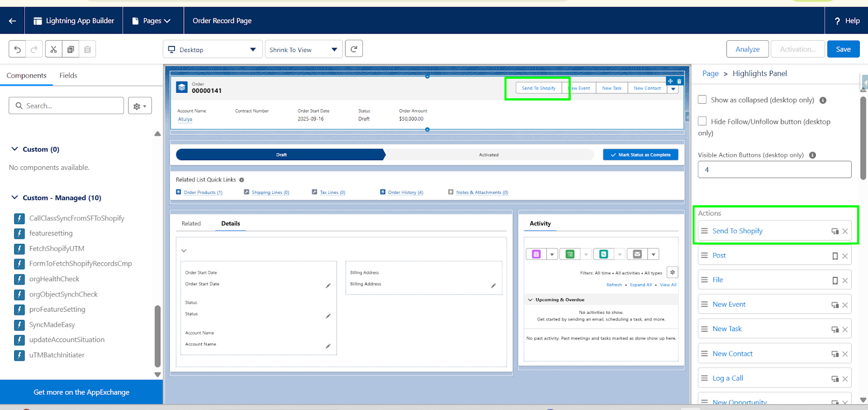Delete Highlights Panel using trash icon
868x410 pixels.
(679, 81)
